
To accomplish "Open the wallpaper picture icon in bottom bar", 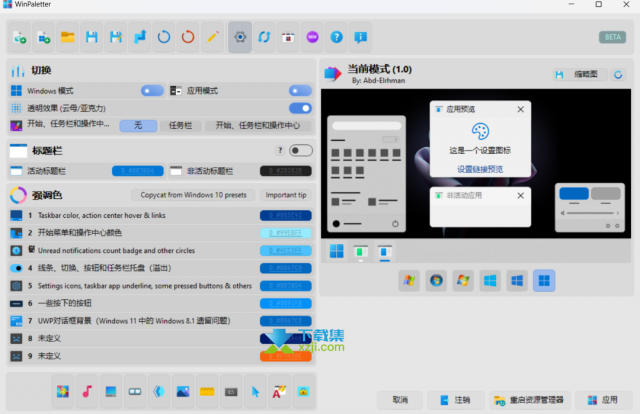I will coord(183,392).
